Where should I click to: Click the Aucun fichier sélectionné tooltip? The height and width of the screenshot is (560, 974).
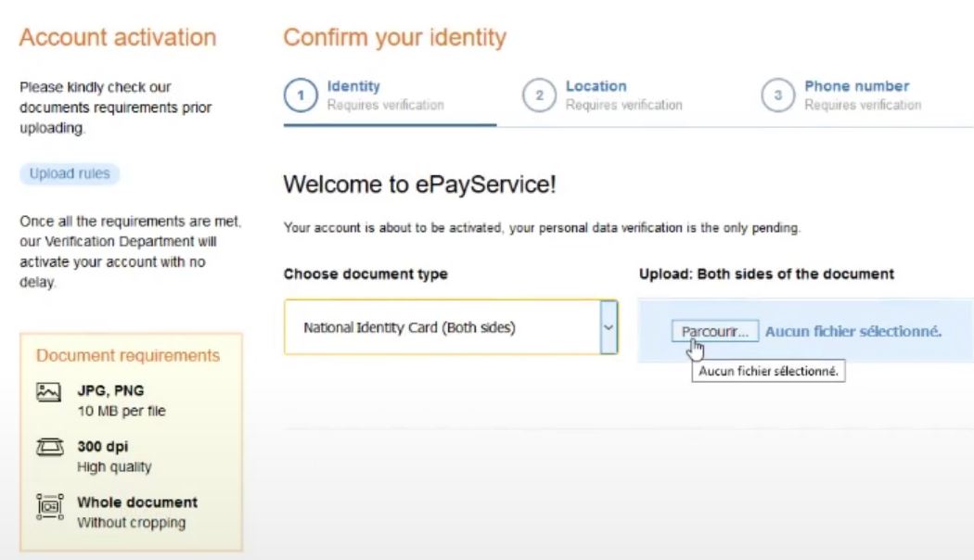(x=768, y=371)
